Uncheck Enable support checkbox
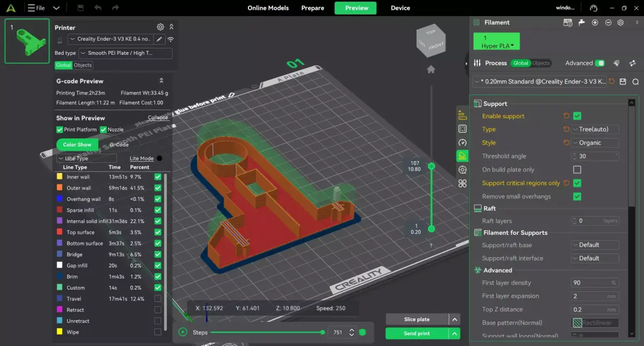Image resolution: width=644 pixels, height=346 pixels. [x=577, y=116]
